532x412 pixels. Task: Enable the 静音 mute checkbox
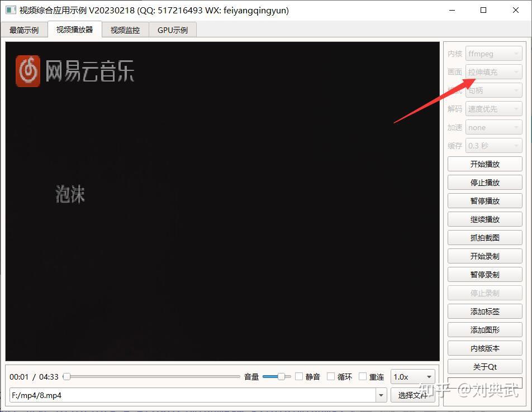pos(299,376)
